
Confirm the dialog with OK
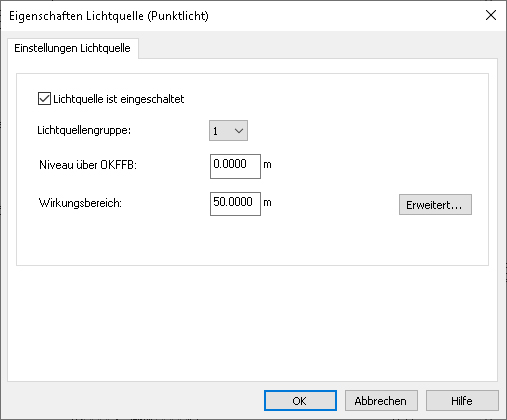[300, 401]
